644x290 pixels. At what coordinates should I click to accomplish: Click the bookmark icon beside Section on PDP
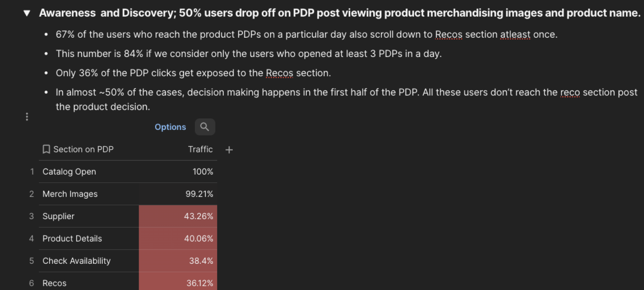(x=46, y=149)
